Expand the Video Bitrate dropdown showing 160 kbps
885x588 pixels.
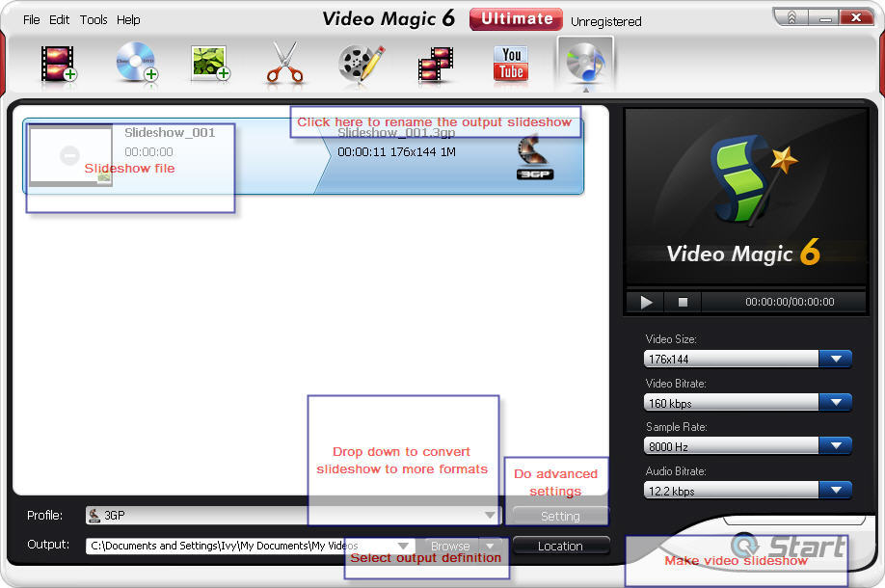pyautogui.click(x=747, y=403)
